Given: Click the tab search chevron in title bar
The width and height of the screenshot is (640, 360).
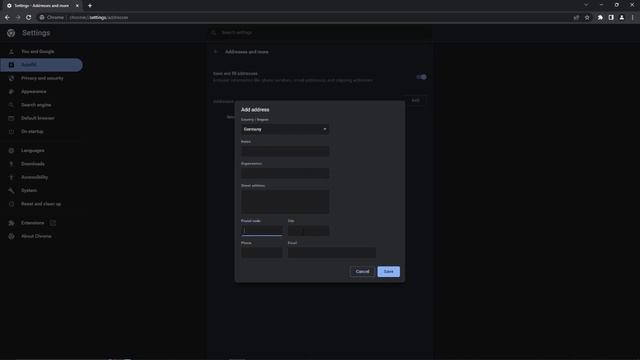Looking at the screenshot, I should (x=586, y=5).
